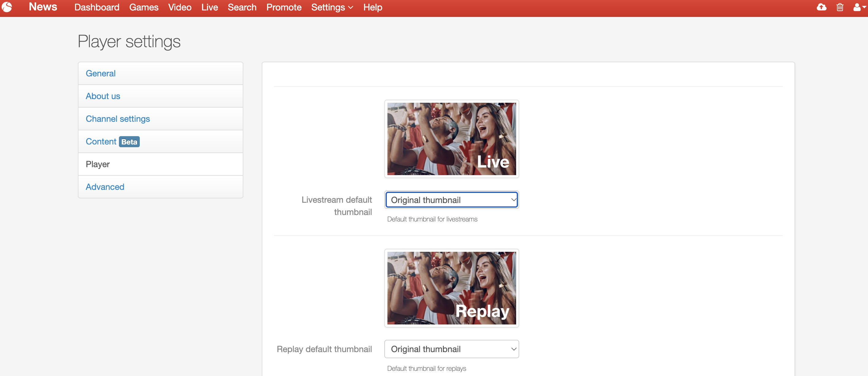Open the trash bin icon
This screenshot has height=376, width=868.
click(x=840, y=7)
